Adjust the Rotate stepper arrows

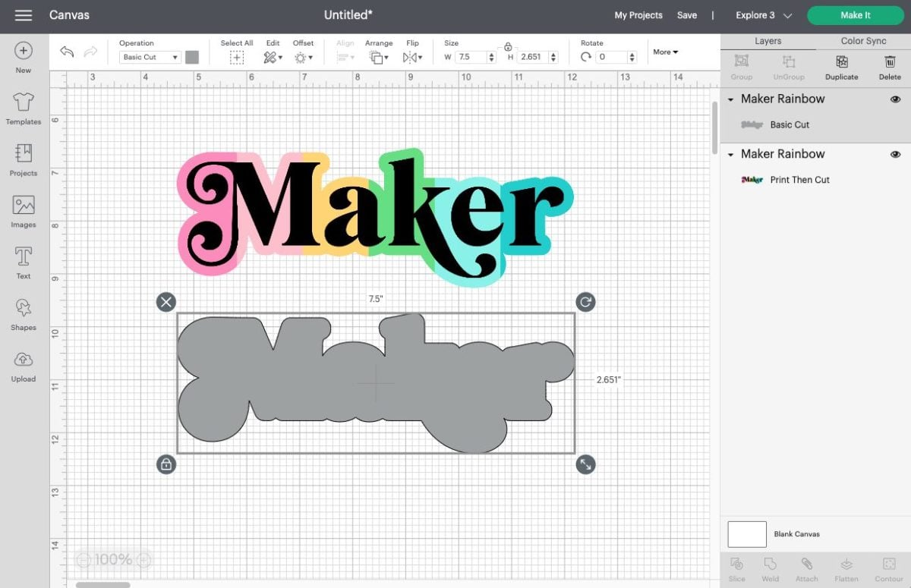tap(632, 57)
